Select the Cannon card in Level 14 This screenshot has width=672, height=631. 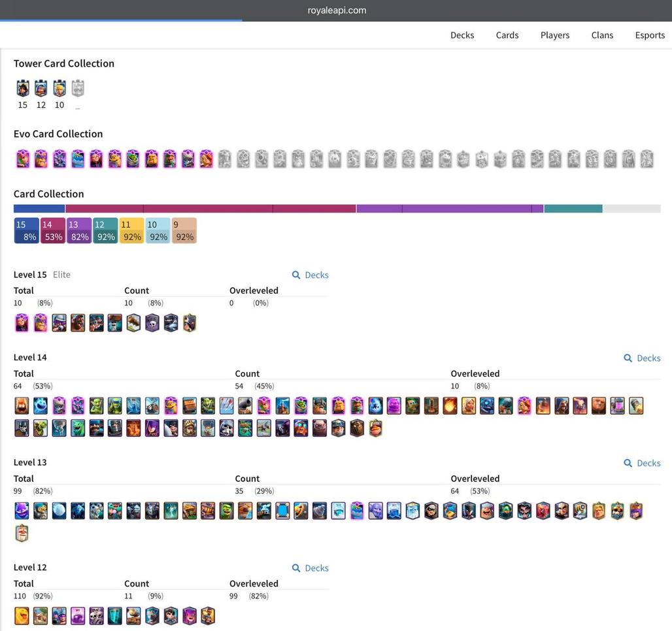pos(245,405)
